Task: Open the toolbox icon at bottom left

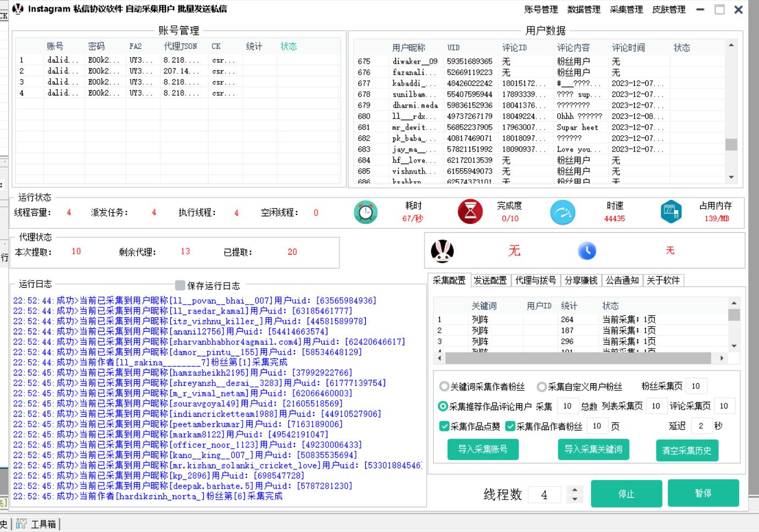Action: (21, 524)
